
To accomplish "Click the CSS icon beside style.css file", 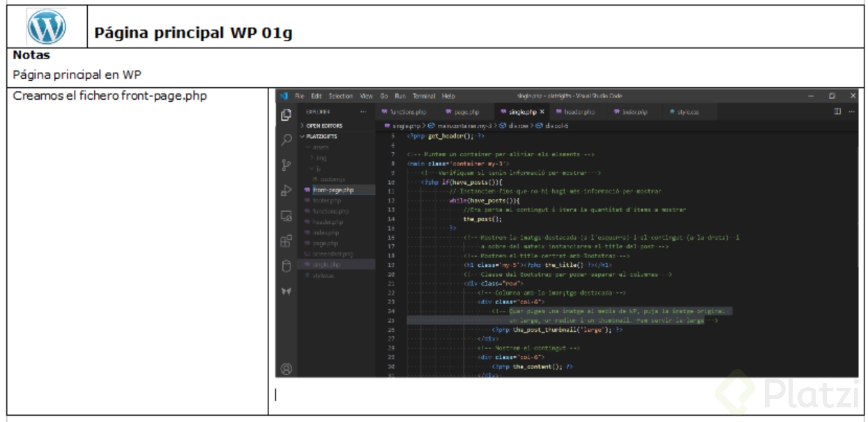I will click(x=307, y=276).
